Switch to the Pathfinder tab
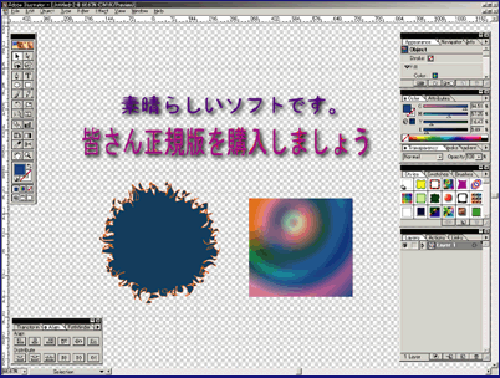This screenshot has width=500, height=378. pyautogui.click(x=80, y=327)
